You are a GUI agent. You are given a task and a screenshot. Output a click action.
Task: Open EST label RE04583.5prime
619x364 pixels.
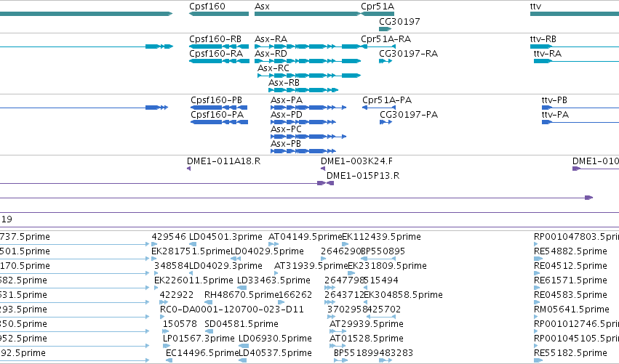(570, 296)
